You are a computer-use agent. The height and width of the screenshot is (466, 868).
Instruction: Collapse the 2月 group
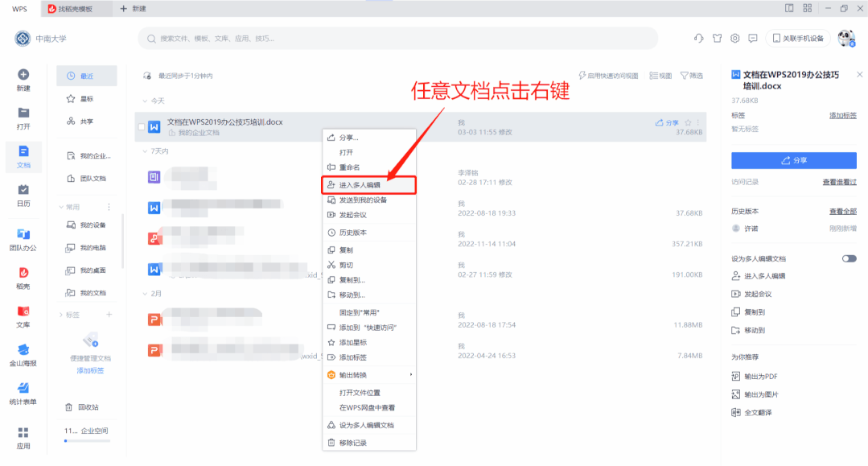[145, 294]
